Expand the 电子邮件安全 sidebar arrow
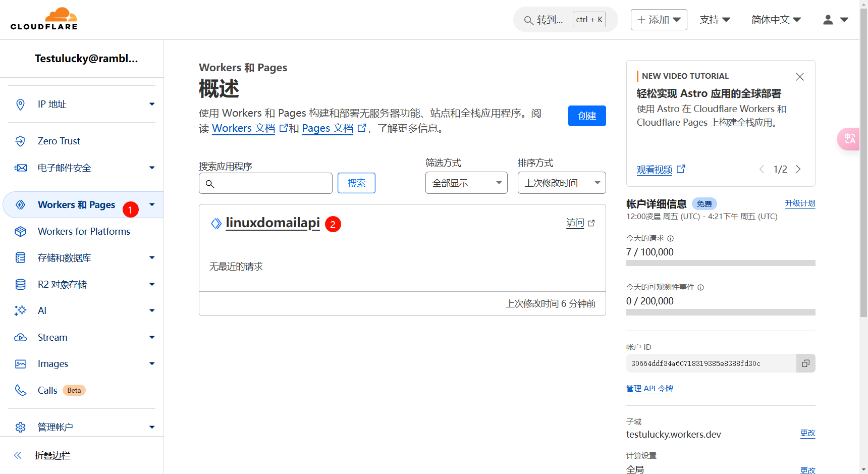This screenshot has width=868, height=474. pos(152,168)
